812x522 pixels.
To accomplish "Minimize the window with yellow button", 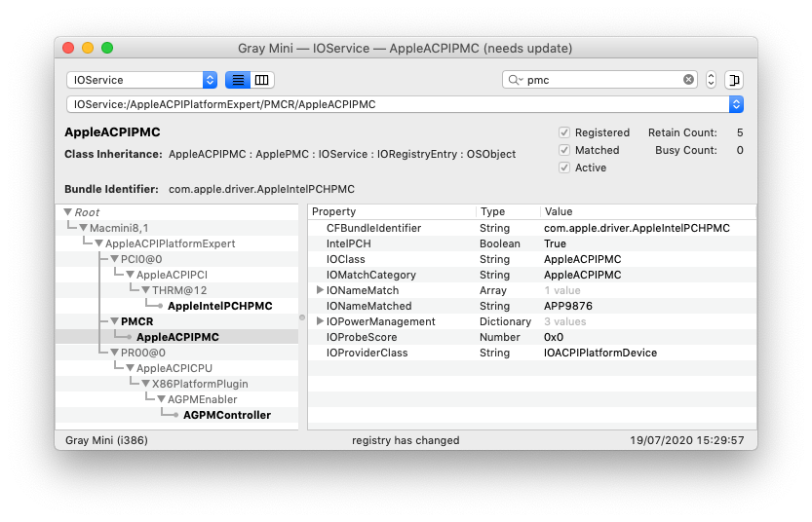I will pos(88,48).
